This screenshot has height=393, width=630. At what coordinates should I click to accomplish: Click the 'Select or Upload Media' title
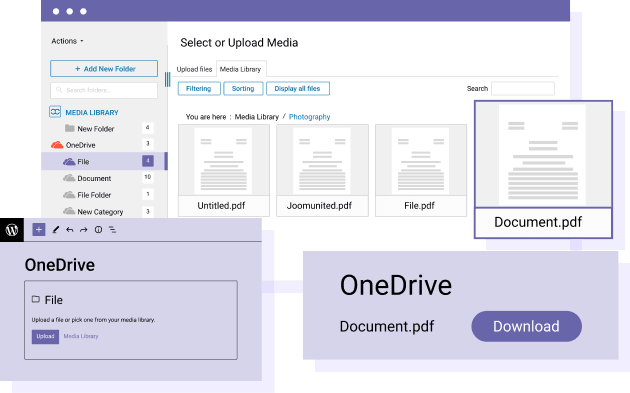(239, 43)
